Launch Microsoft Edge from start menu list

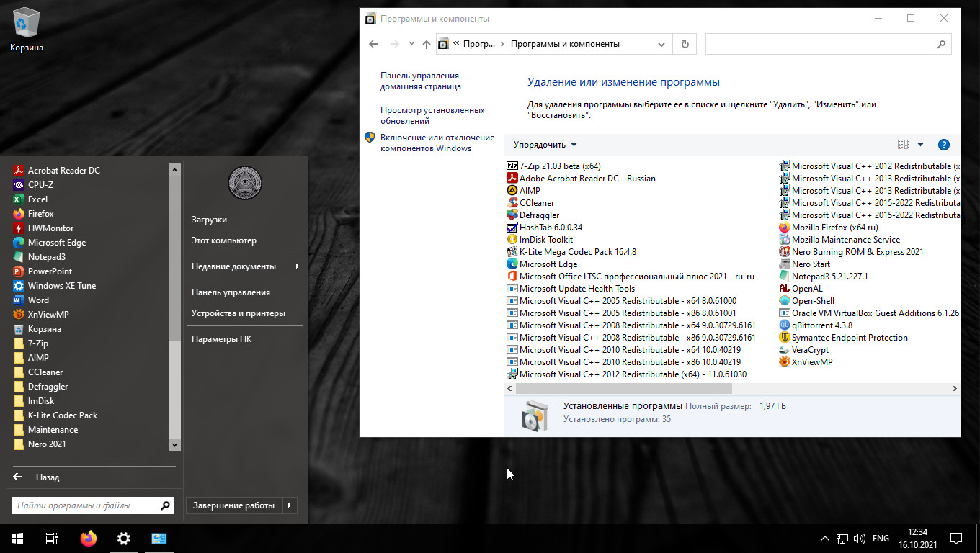click(49, 243)
